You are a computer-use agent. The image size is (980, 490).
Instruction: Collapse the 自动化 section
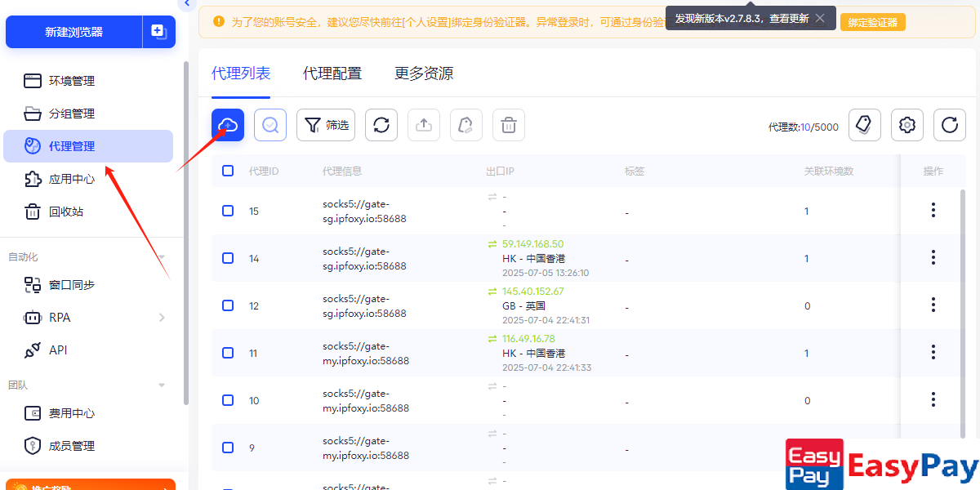pos(162,257)
